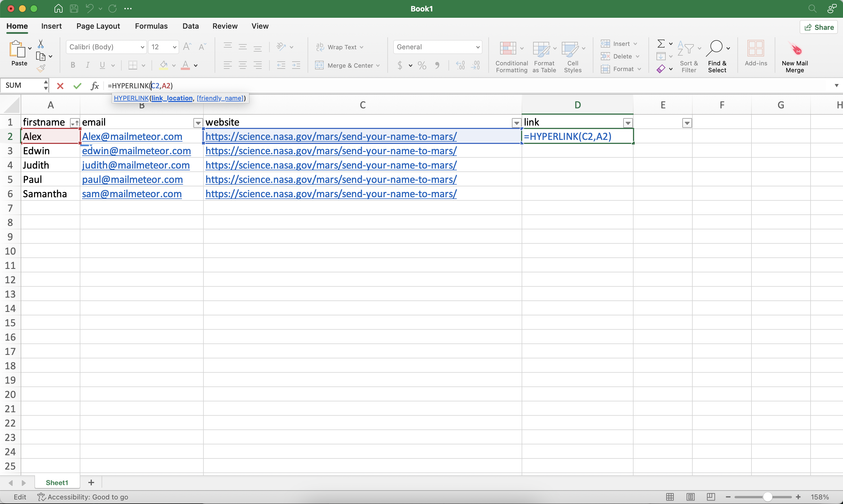Switch to Page Break Preview in status bar
This screenshot has height=504, width=843.
(x=711, y=497)
